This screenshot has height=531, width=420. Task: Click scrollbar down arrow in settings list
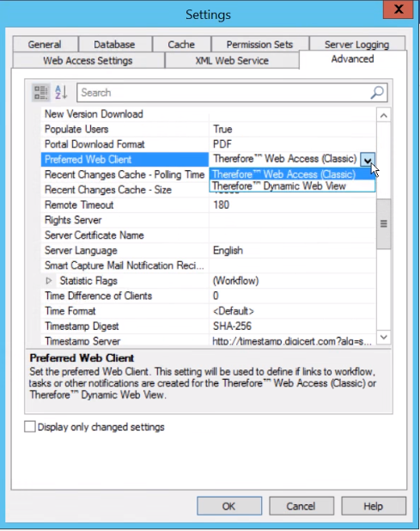(x=383, y=338)
